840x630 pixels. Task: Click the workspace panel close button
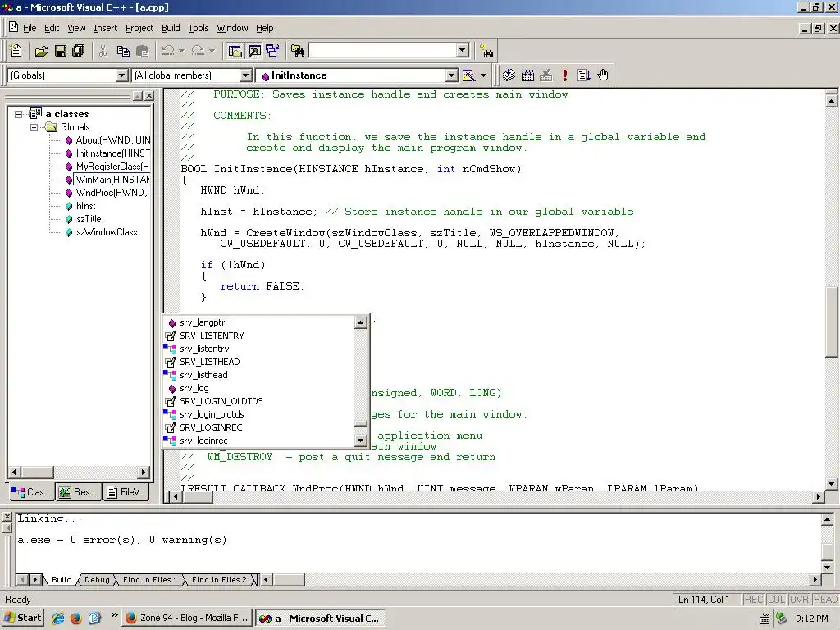tap(149, 96)
